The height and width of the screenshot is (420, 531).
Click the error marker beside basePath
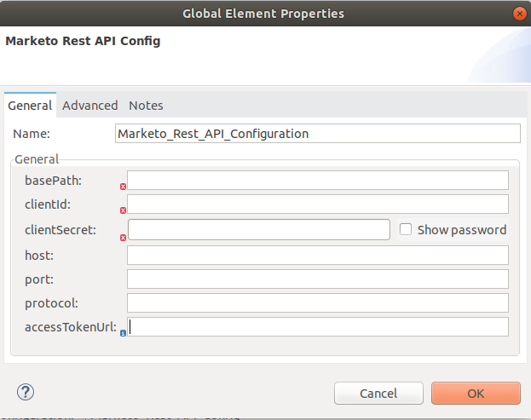(x=123, y=186)
